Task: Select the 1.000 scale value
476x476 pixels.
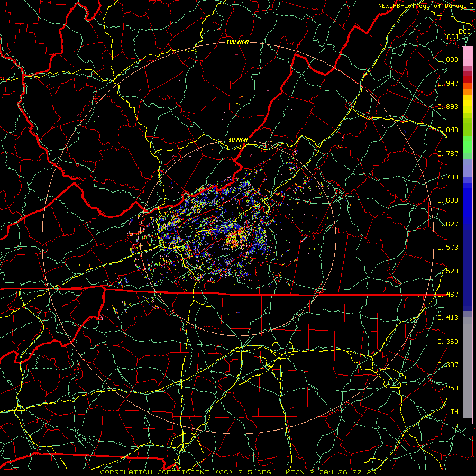Action: click(x=448, y=59)
